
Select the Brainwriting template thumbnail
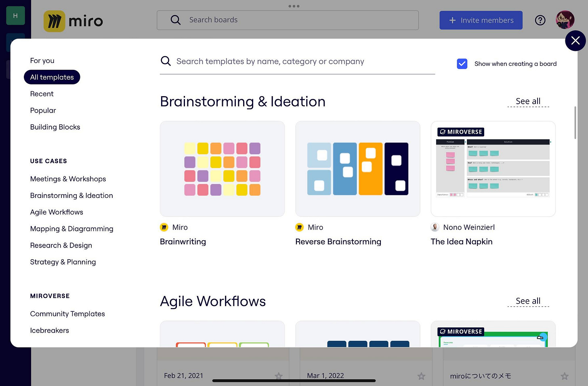click(222, 169)
